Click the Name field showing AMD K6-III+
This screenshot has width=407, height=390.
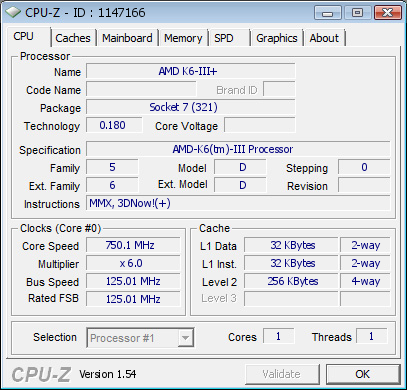(191, 71)
